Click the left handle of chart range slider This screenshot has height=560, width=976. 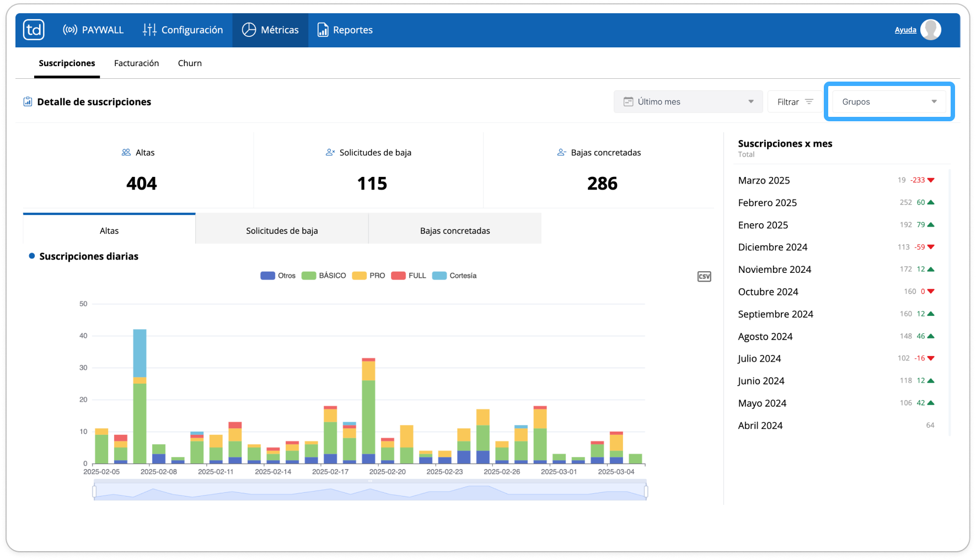pyautogui.click(x=94, y=491)
